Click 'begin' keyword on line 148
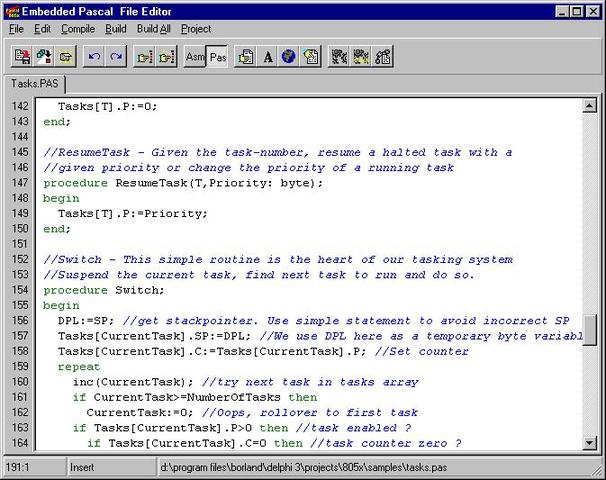 [x=61, y=198]
